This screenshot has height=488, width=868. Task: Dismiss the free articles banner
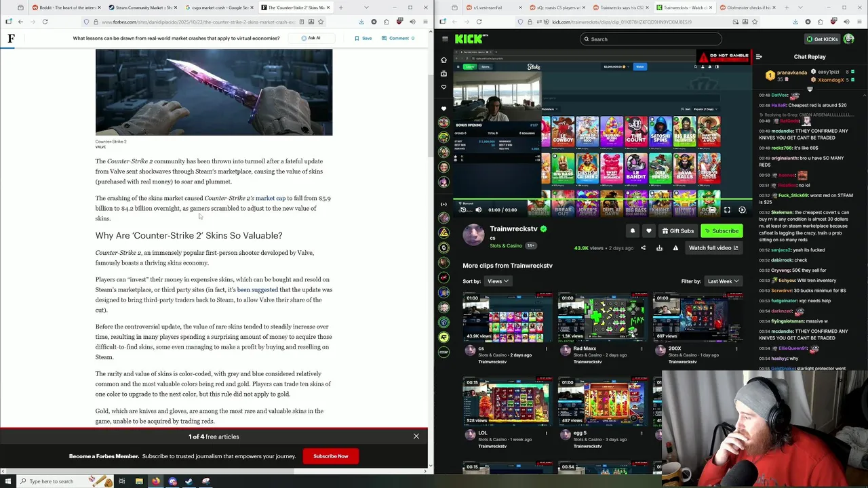point(416,436)
